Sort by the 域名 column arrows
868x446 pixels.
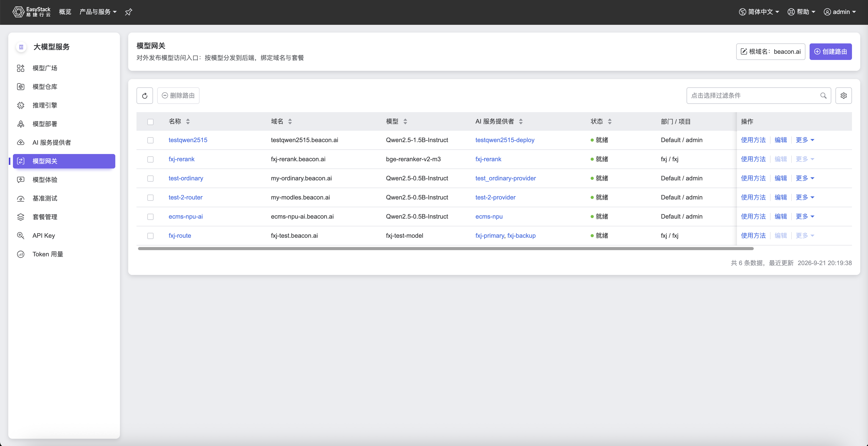coord(290,122)
